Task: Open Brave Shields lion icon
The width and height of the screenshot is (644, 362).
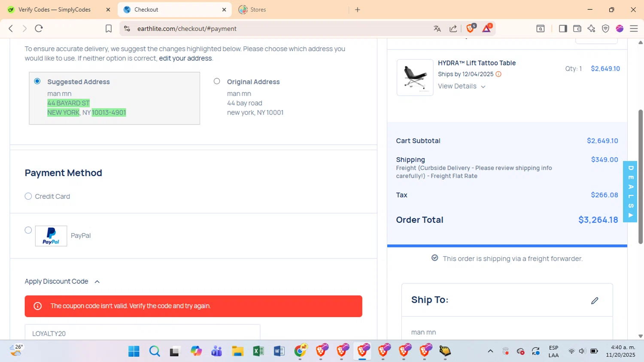Action: point(471,28)
